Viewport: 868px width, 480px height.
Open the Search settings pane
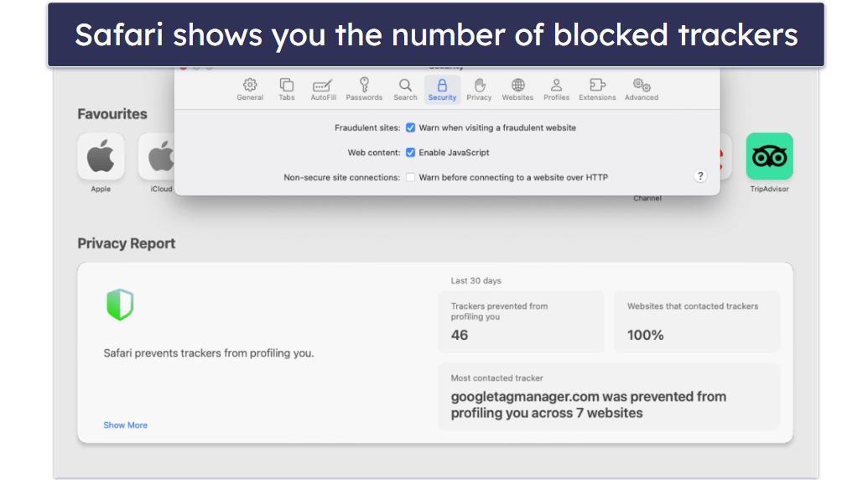[x=405, y=89]
